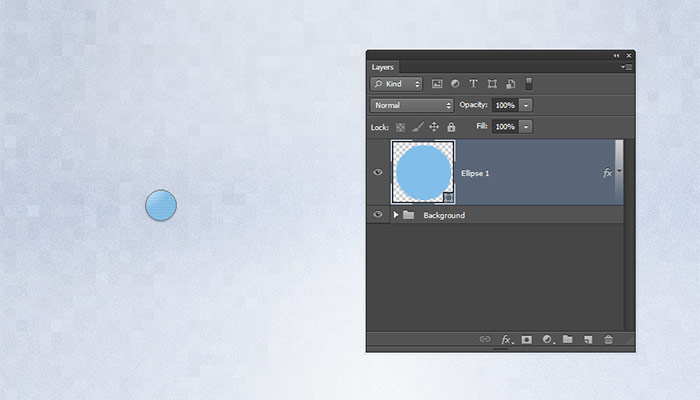Delete layer with trash icon

[x=608, y=339]
